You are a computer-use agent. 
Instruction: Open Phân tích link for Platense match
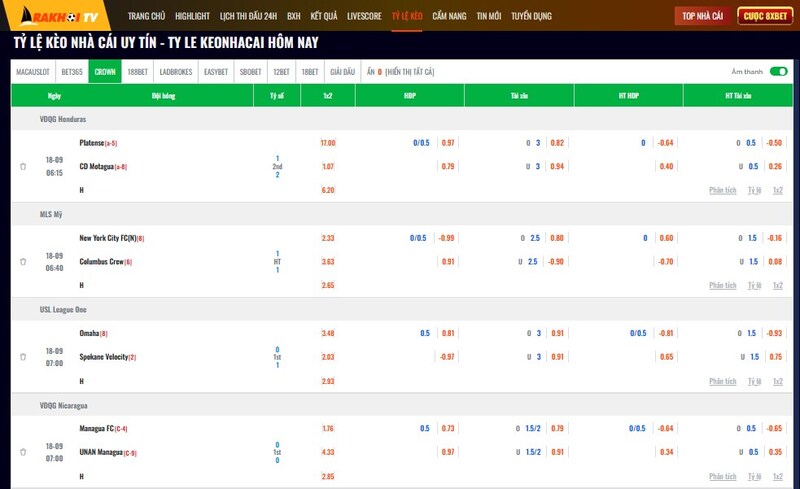point(722,189)
